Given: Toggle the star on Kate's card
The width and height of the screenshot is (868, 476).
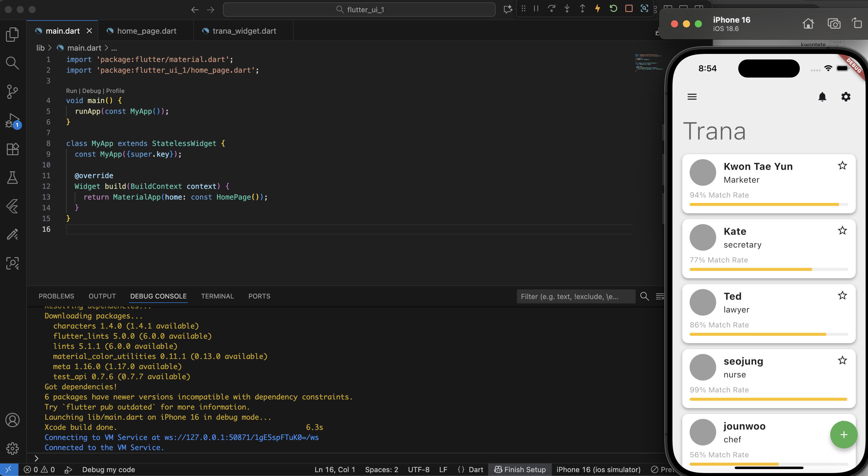Looking at the screenshot, I should (842, 231).
